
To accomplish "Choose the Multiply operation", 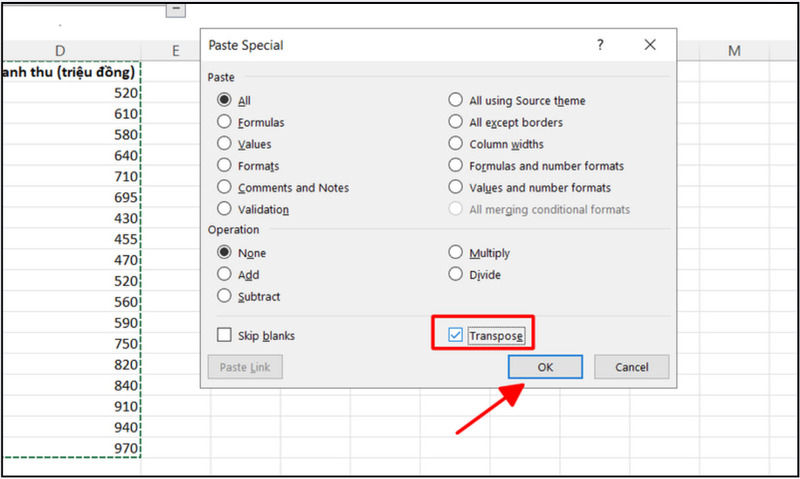I will click(456, 253).
